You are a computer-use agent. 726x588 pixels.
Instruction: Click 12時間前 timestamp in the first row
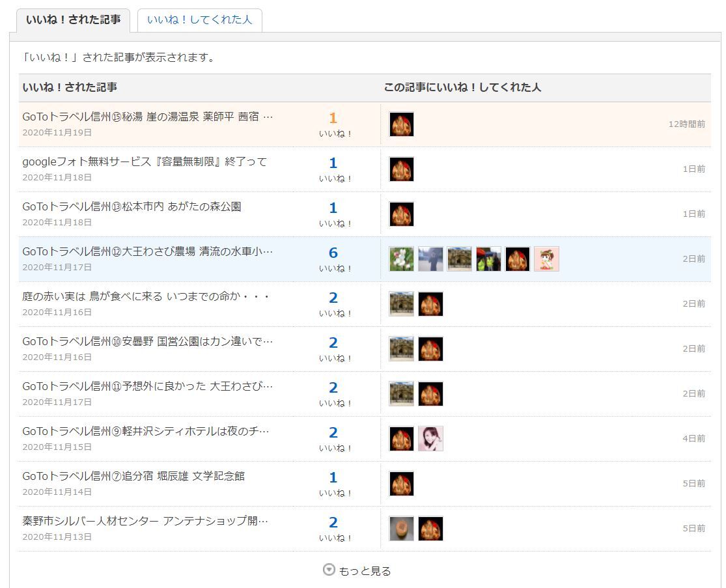pyautogui.click(x=687, y=124)
